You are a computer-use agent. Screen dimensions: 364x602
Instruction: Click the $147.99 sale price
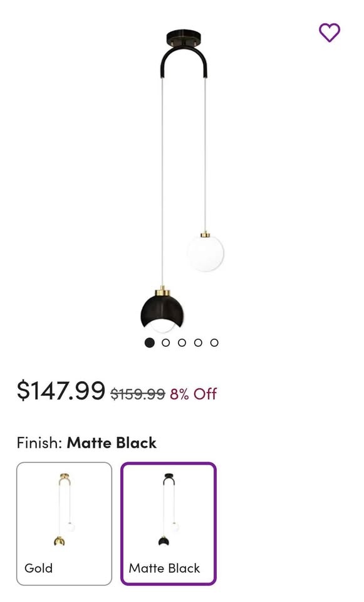(x=61, y=391)
